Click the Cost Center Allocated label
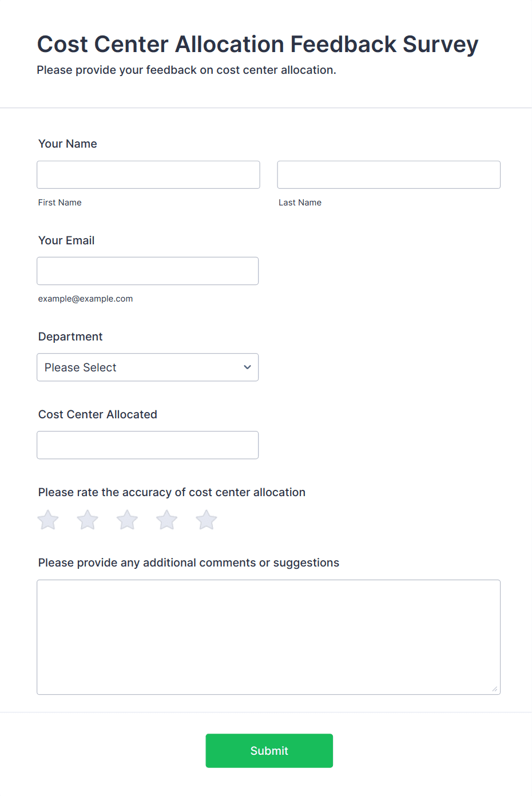This screenshot has width=532, height=796. click(98, 414)
